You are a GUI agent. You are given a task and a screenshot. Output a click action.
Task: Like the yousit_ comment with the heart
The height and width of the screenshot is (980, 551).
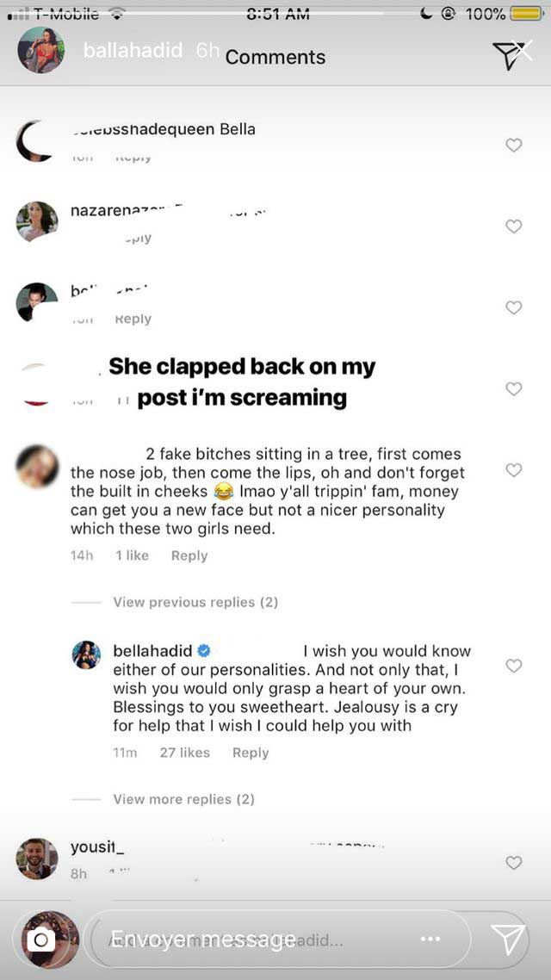pyautogui.click(x=514, y=862)
